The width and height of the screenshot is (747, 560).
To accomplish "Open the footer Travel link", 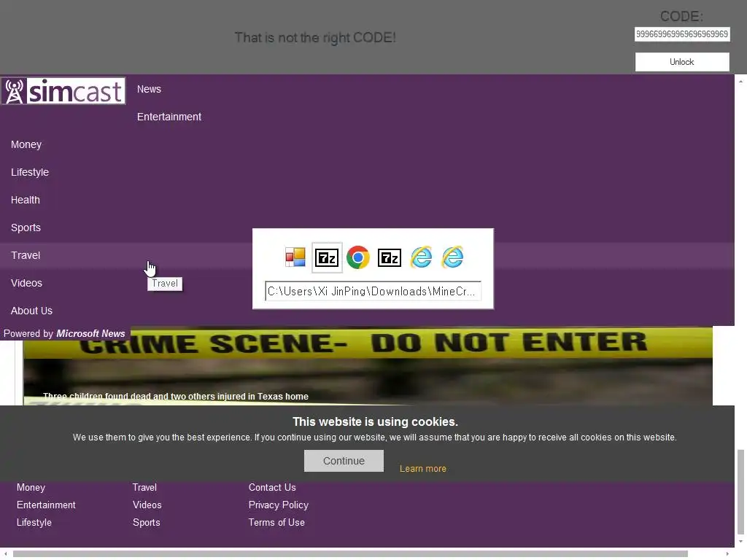I will point(144,487).
